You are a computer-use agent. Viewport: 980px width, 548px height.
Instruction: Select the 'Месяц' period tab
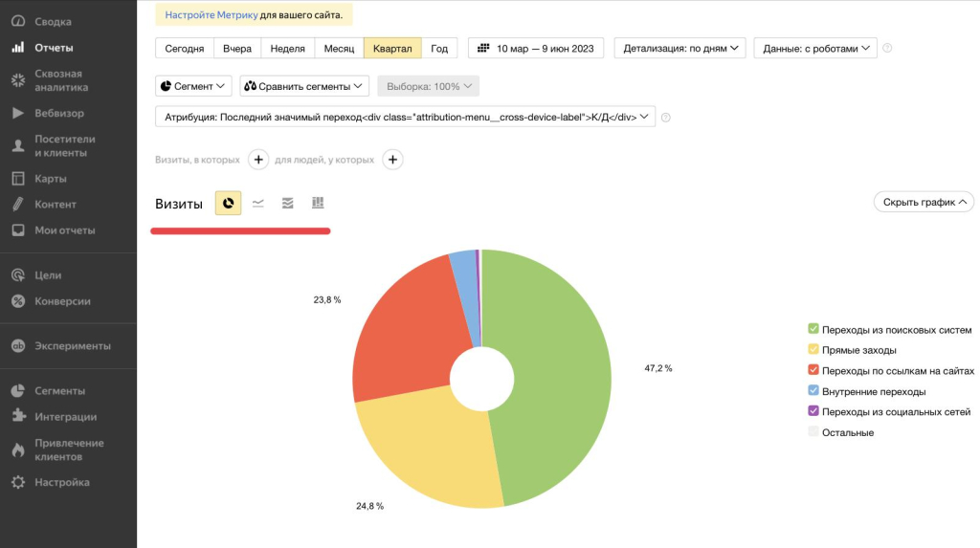(339, 48)
